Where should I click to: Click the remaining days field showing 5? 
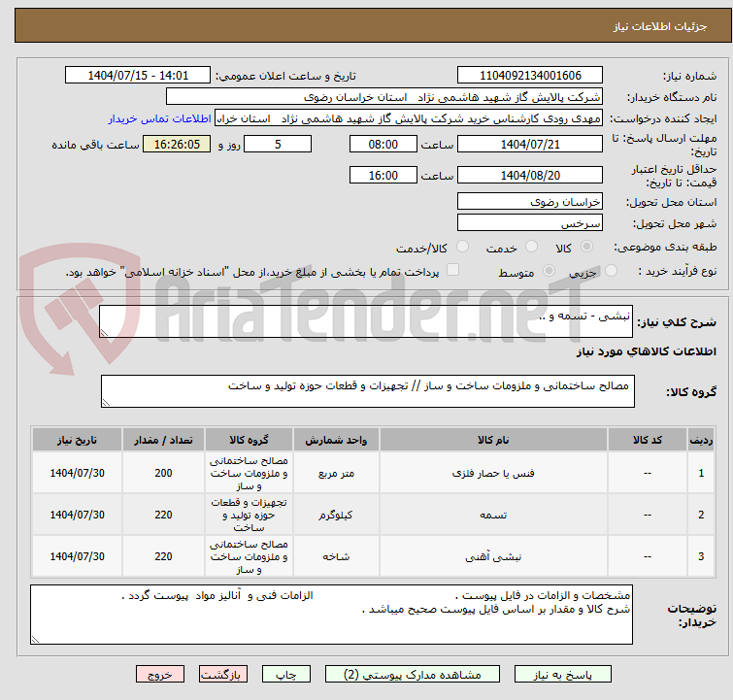[278, 144]
